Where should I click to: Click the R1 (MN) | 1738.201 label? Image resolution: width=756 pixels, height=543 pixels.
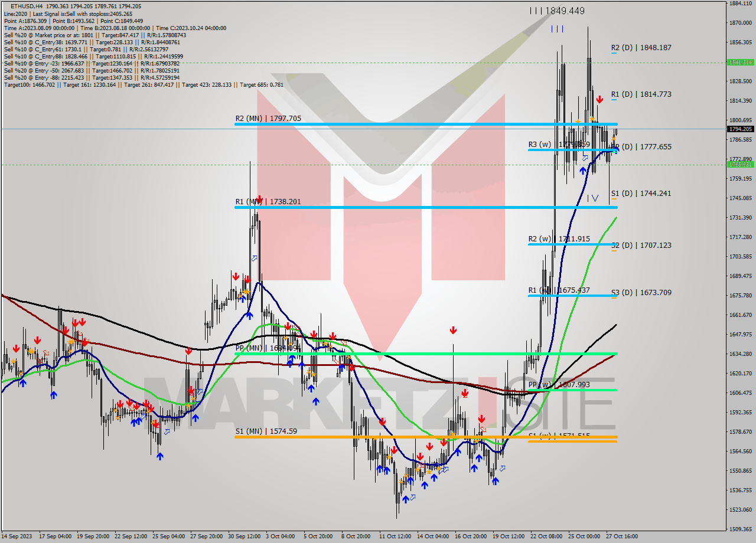pos(268,201)
